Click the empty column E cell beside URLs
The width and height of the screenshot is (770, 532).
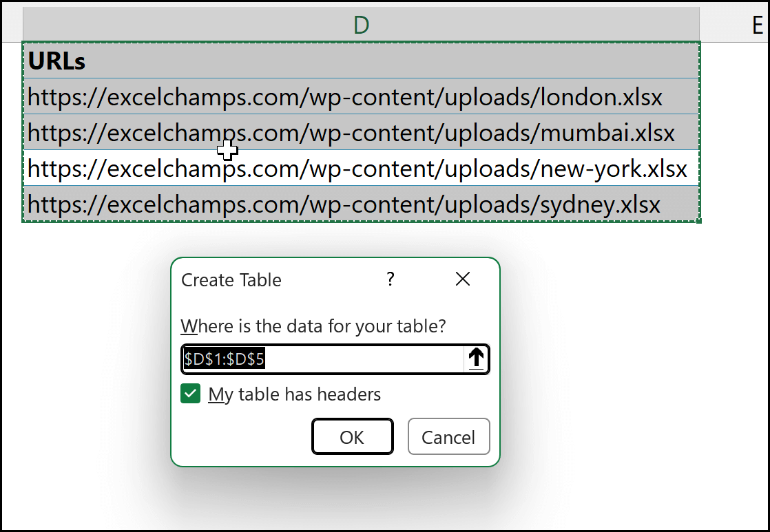pos(734,61)
